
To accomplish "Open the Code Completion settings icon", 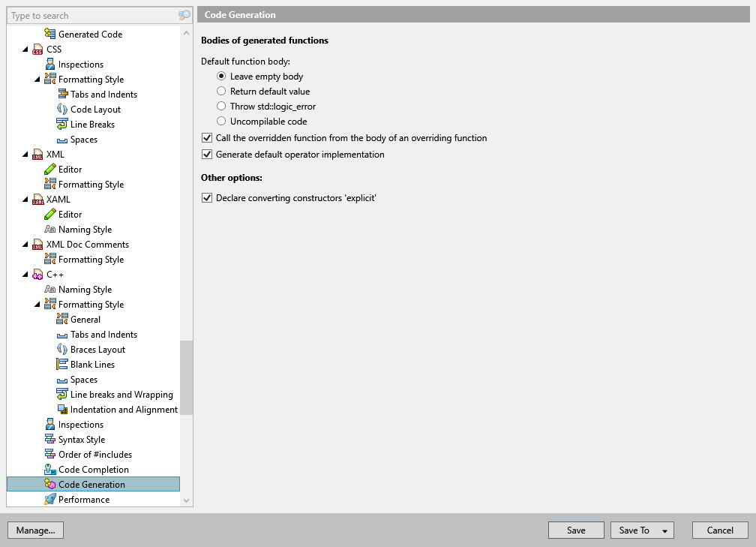I will (x=48, y=469).
